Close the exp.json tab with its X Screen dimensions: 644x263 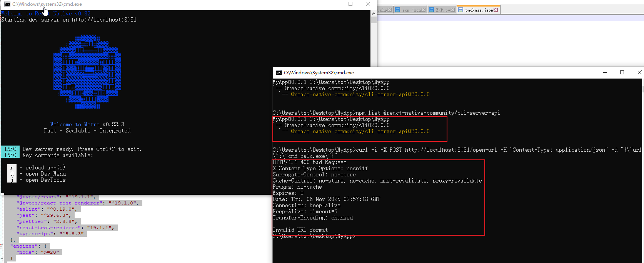coord(424,10)
